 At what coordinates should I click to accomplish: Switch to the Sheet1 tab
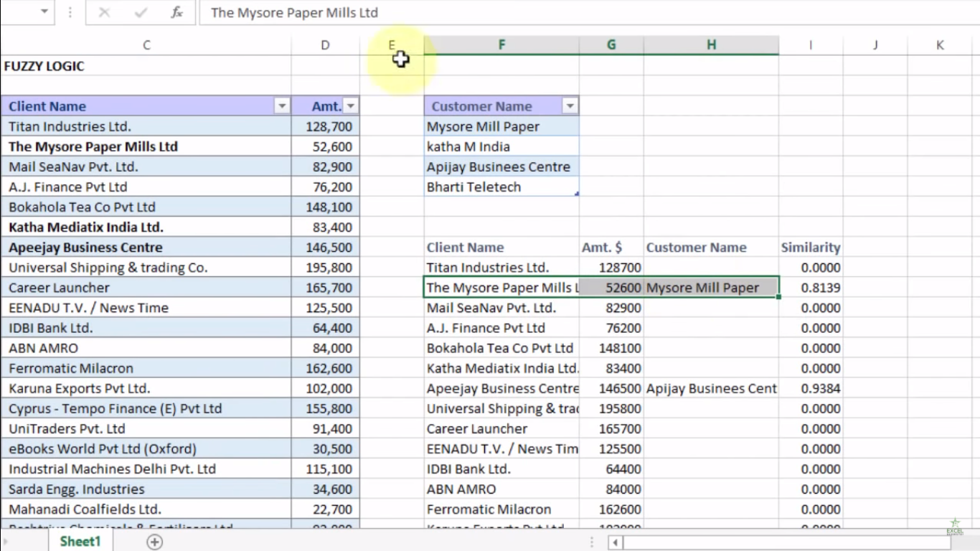click(80, 541)
